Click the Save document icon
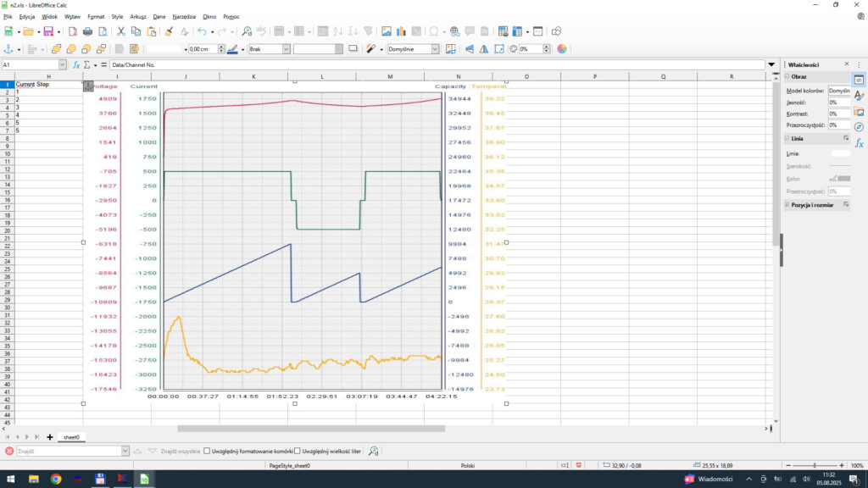The width and height of the screenshot is (868, 488). point(48,31)
